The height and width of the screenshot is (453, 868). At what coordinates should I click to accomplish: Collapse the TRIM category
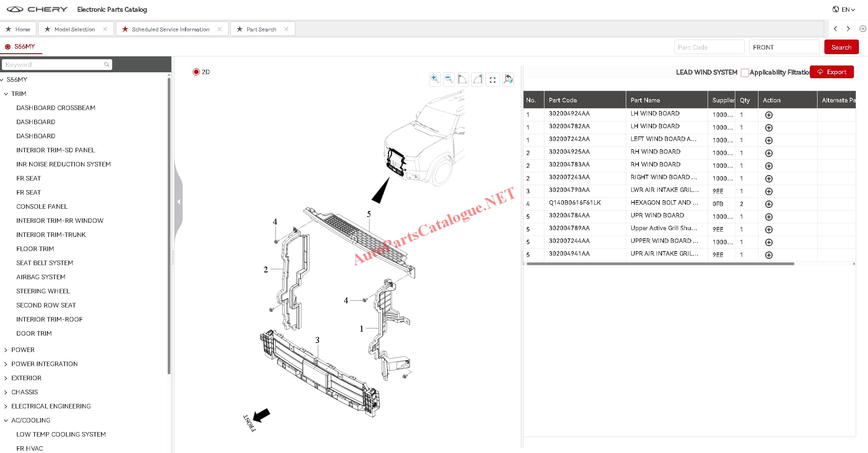6,94
